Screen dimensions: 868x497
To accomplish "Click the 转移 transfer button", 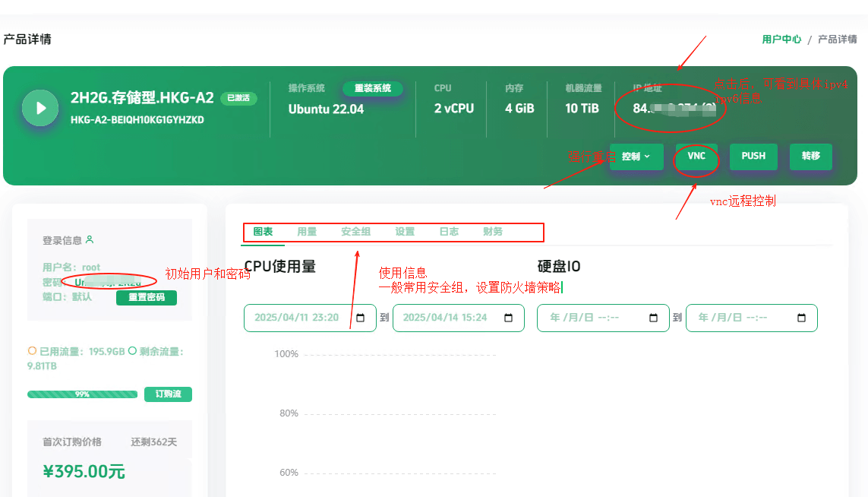I will click(810, 157).
